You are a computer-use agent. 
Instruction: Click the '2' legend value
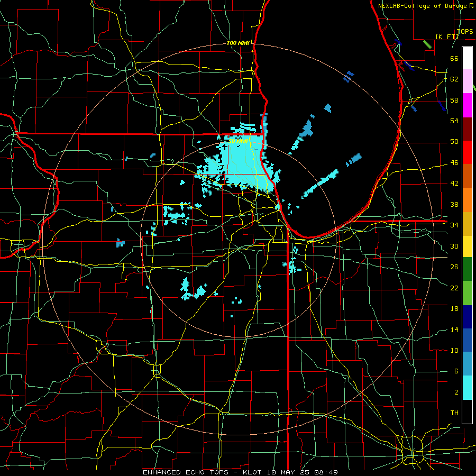456,392
